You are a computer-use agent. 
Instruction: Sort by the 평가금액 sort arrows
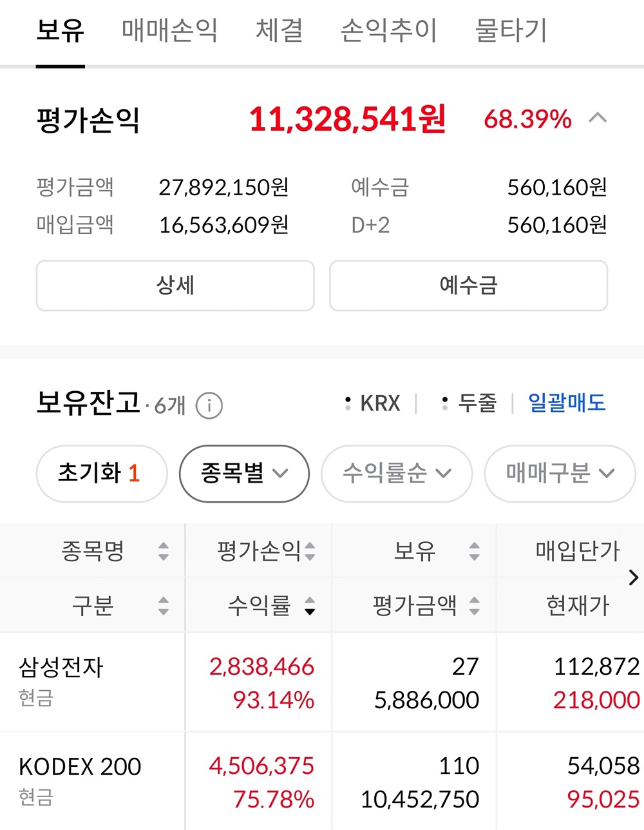click(475, 606)
